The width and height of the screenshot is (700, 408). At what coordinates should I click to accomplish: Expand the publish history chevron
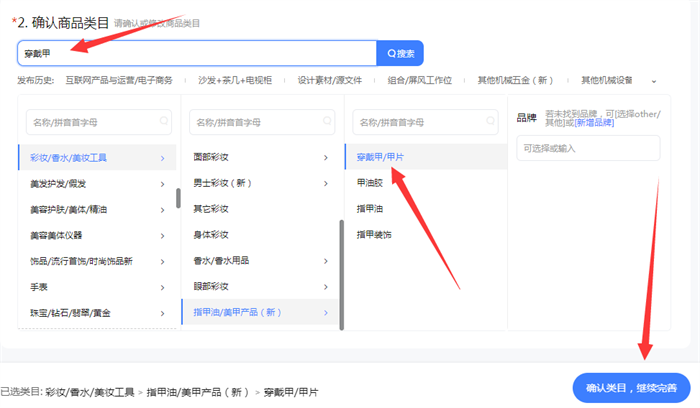(x=654, y=80)
